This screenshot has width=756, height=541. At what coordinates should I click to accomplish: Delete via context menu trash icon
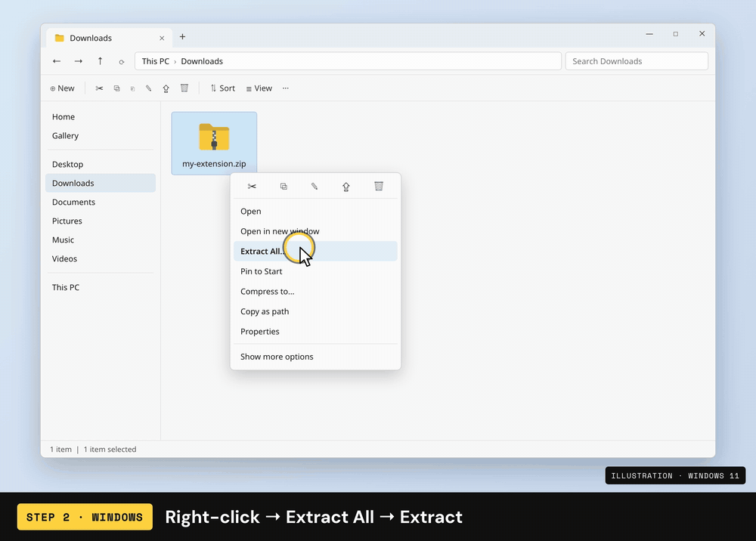pyautogui.click(x=379, y=186)
